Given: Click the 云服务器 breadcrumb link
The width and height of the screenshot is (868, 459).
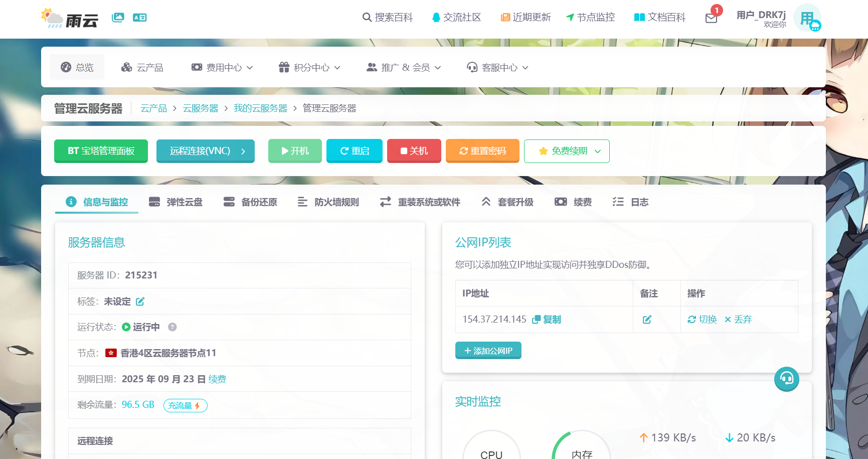Looking at the screenshot, I should pyautogui.click(x=201, y=108).
